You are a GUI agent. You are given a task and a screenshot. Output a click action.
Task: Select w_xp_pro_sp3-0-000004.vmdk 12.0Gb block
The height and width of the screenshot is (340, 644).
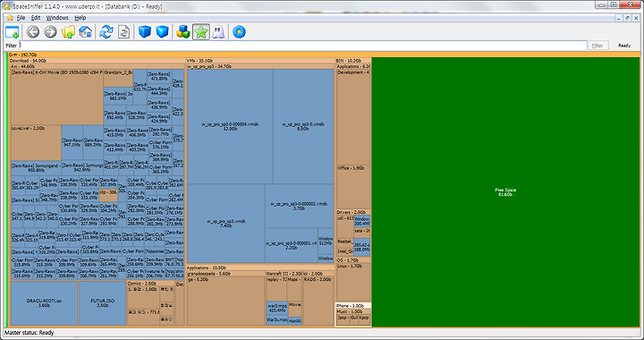(230, 126)
